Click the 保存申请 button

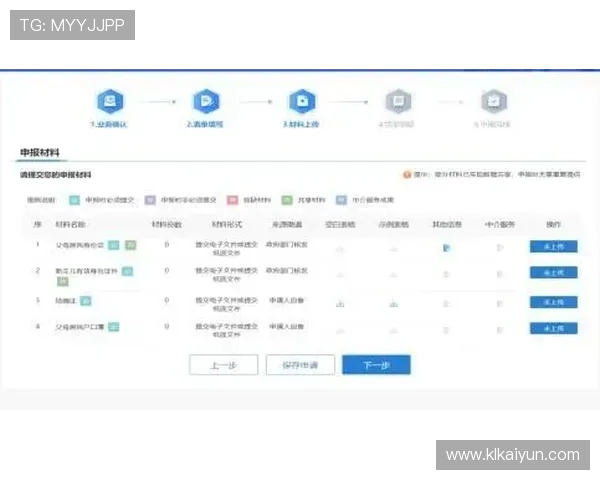pyautogui.click(x=300, y=365)
